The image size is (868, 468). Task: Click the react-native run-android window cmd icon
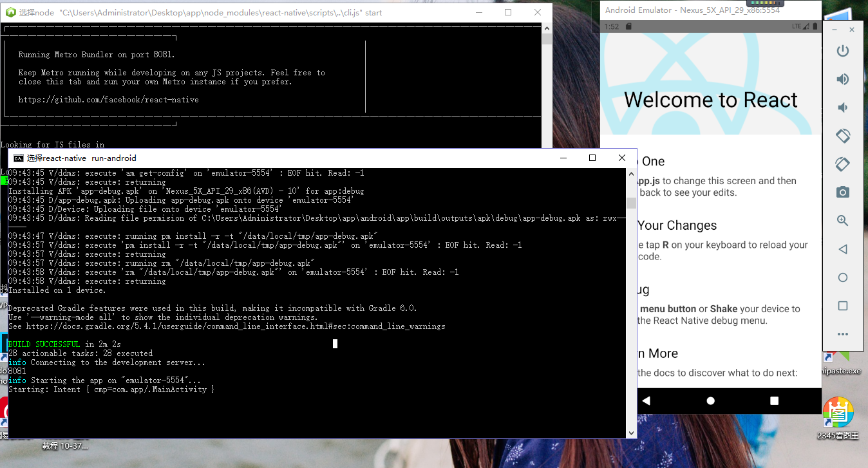(x=19, y=158)
